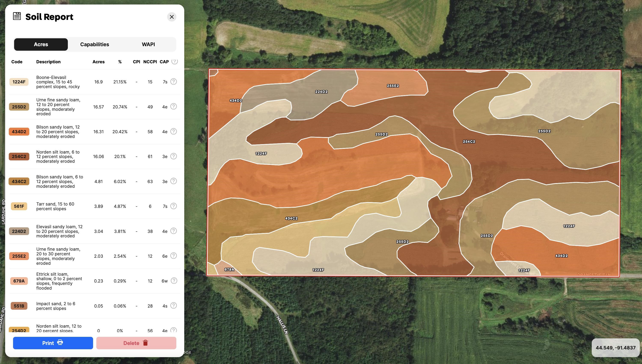Click the Delete button

[x=136, y=343]
